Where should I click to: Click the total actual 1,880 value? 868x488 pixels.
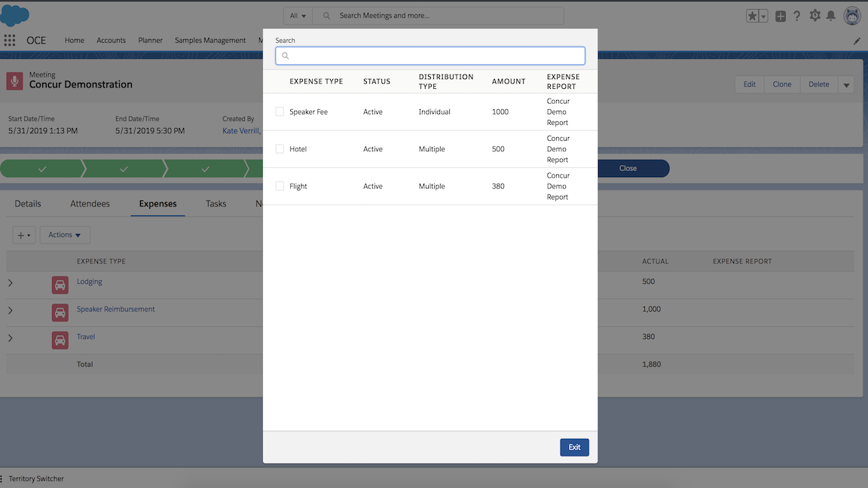click(x=651, y=364)
